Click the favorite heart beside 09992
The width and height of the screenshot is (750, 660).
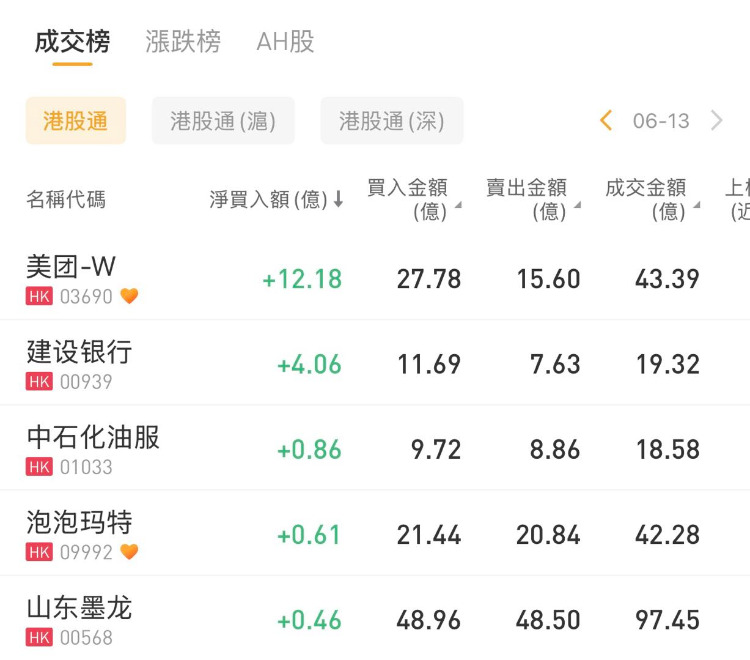[129, 552]
